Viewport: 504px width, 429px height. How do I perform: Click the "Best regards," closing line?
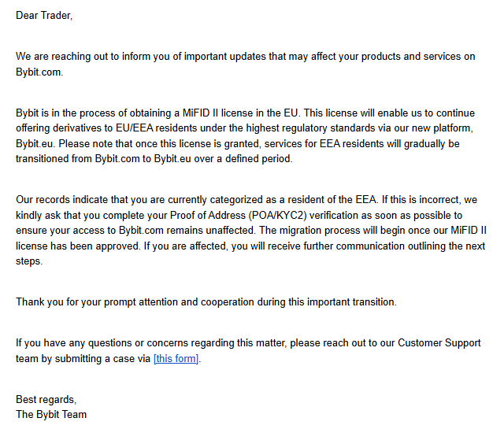tap(46, 400)
